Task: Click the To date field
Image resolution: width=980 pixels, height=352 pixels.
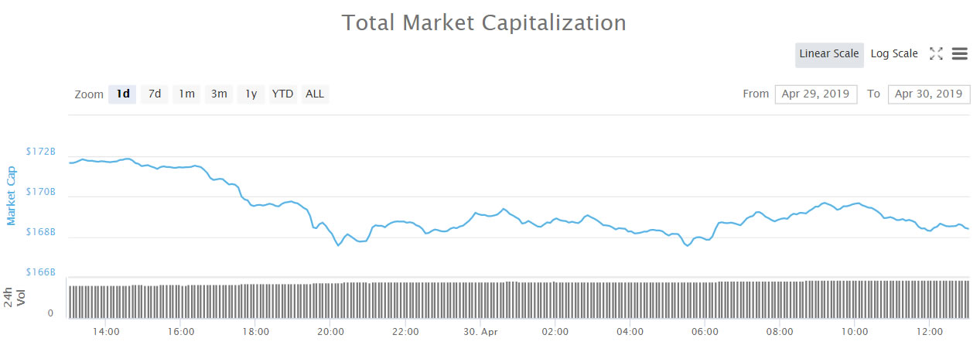Action: [928, 94]
